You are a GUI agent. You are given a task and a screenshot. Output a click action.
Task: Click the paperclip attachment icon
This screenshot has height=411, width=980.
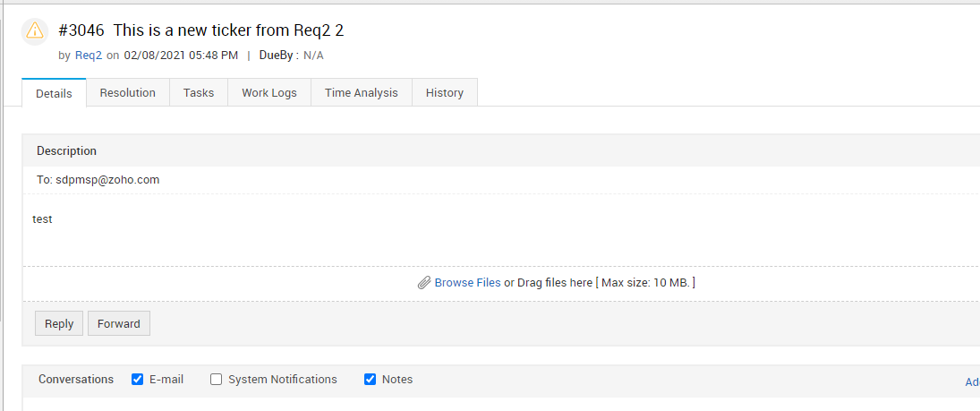coord(424,283)
